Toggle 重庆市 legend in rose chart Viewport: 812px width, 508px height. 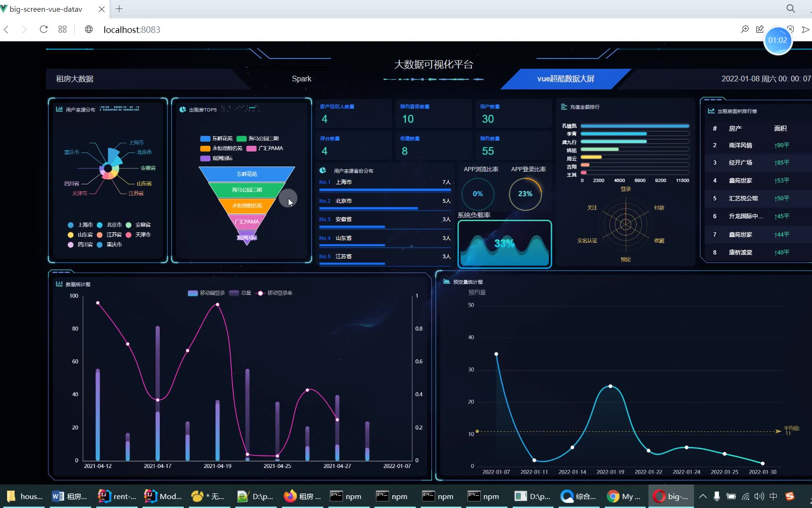[109, 245]
